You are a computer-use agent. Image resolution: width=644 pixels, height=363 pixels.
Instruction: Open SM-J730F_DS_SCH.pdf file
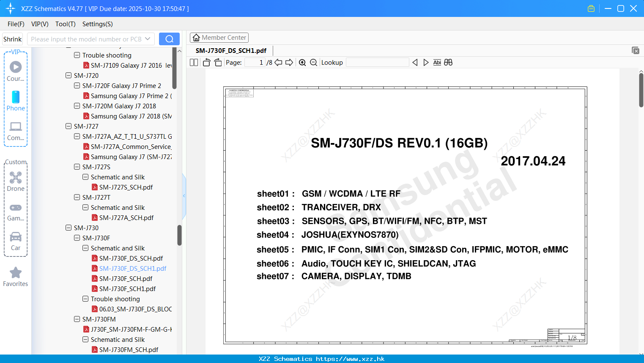tap(131, 258)
